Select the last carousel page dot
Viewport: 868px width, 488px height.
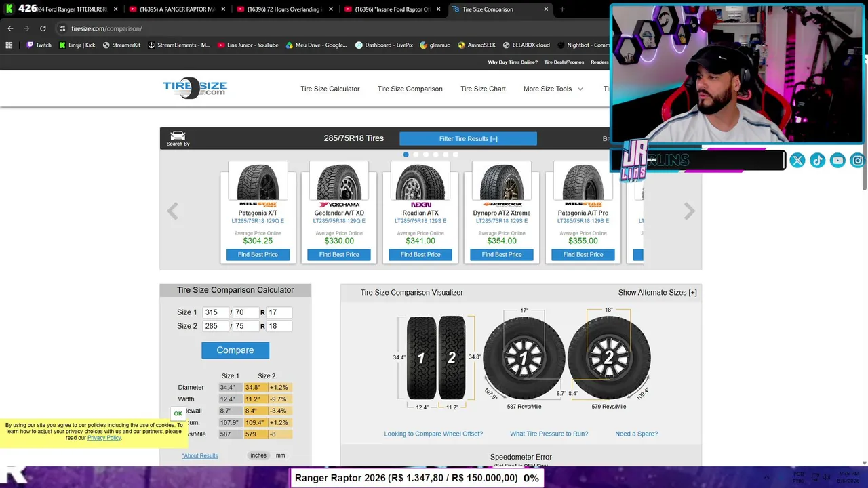[456, 155]
